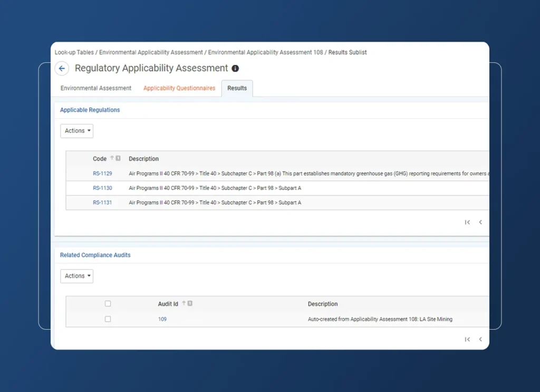Check the select-all checkbox in the audits table
540x392 pixels.
coord(108,303)
